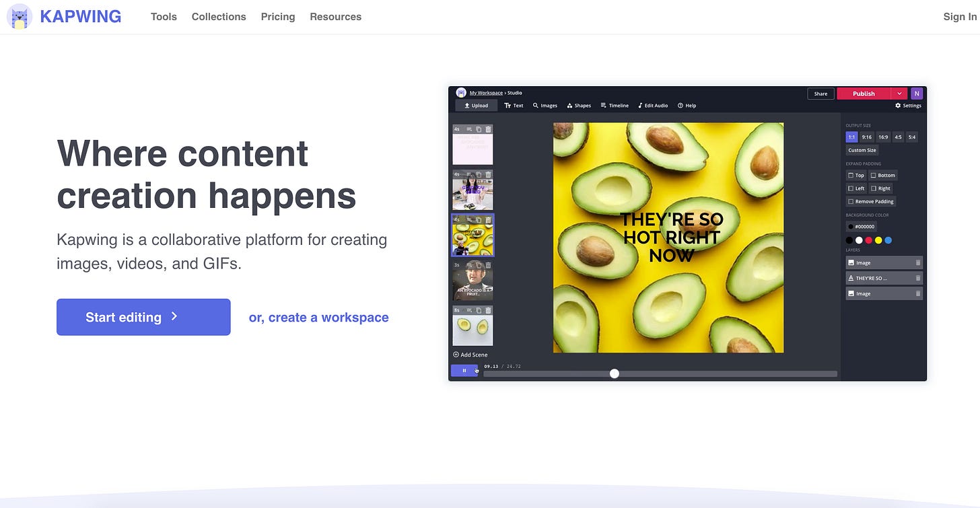
Task: Select the bottom Image layer
Action: point(884,293)
